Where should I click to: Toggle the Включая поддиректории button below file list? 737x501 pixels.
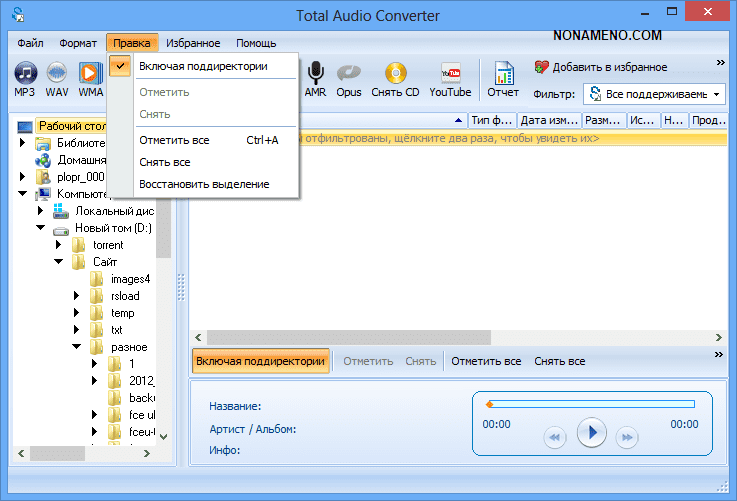tap(260, 361)
